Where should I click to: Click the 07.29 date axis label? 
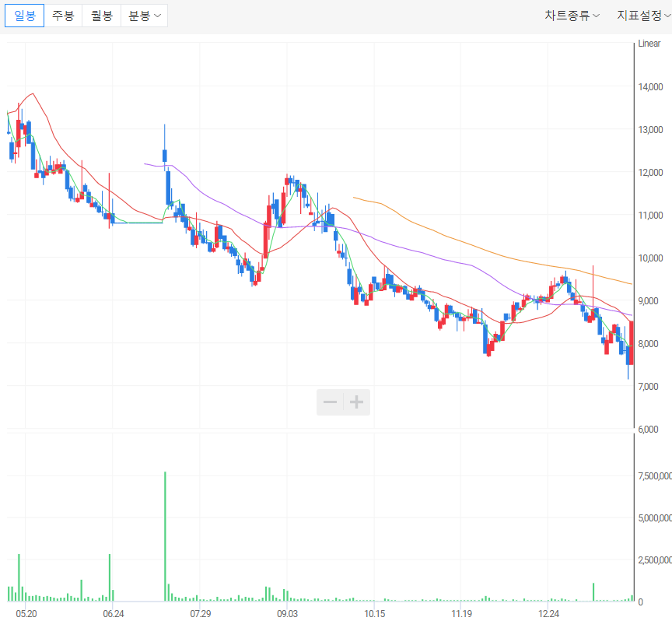pos(200,613)
